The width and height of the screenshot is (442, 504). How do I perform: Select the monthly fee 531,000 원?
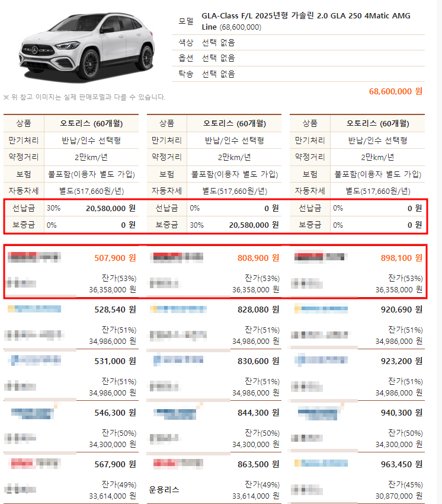click(x=115, y=361)
